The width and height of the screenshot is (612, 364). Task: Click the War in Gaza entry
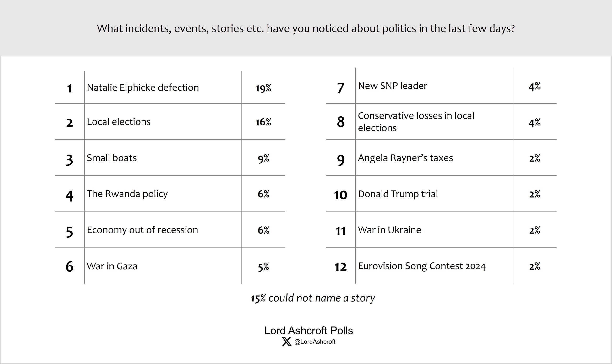click(112, 266)
